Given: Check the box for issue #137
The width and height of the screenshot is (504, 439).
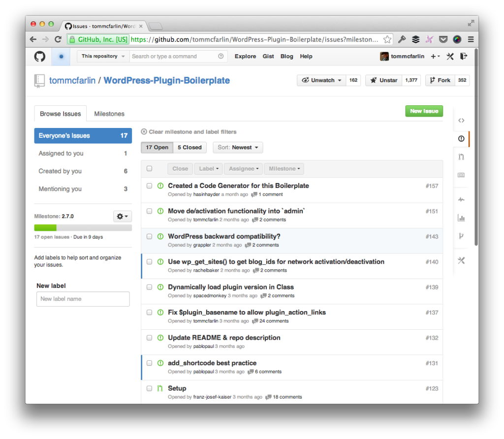Looking at the screenshot, I should pos(150,313).
